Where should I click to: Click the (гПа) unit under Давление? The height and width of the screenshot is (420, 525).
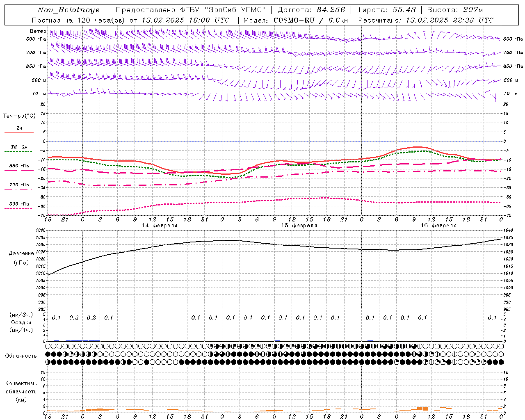(x=21, y=263)
